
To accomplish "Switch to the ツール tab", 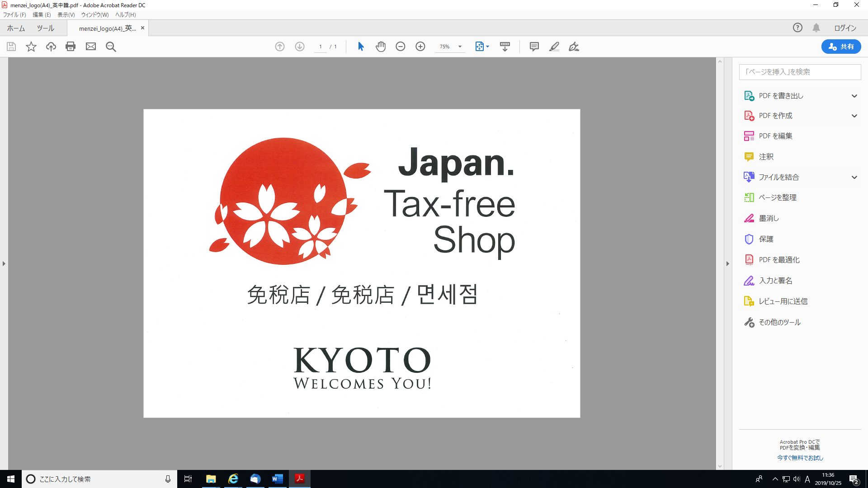I will [x=45, y=28].
